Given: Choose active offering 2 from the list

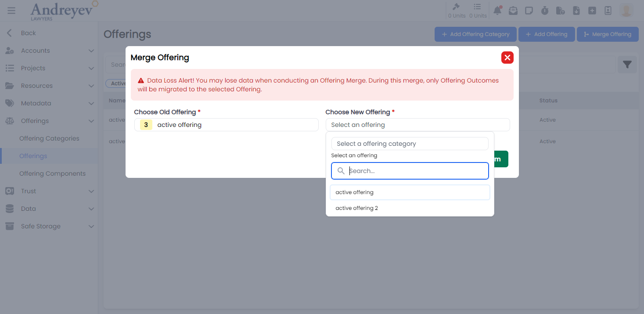Looking at the screenshot, I should [x=356, y=208].
